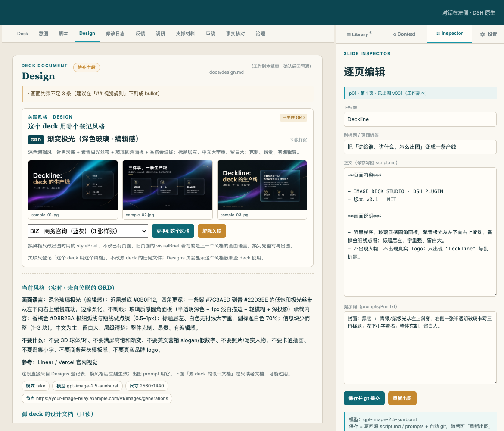Click the docs/design.md path text
Image resolution: width=504 pixels, height=431 pixels.
(226, 72)
